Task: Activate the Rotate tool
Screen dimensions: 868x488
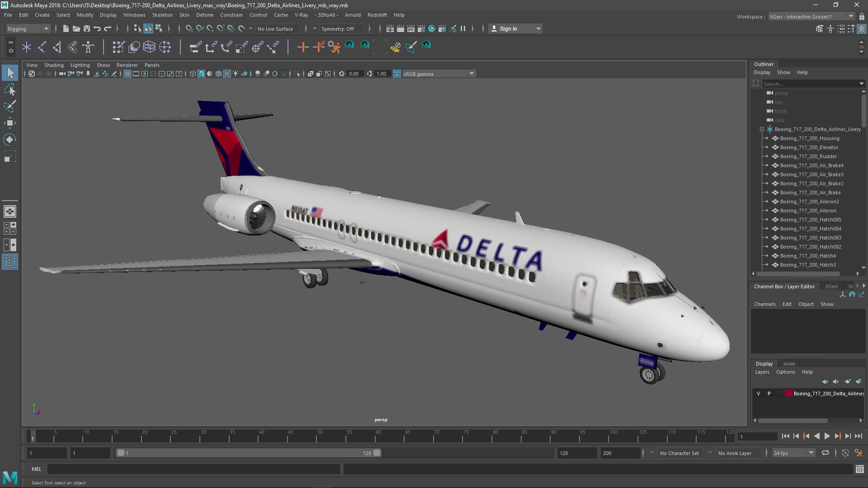Action: point(10,140)
